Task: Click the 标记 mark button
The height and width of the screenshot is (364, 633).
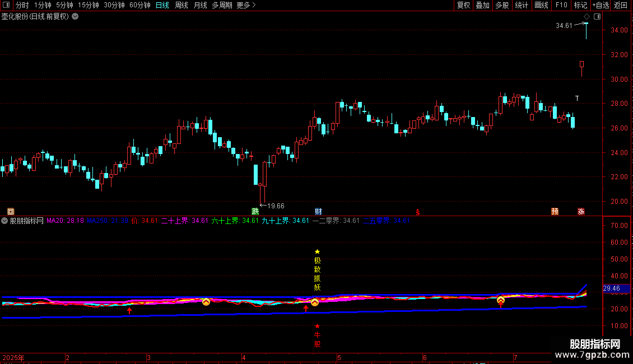Action: pos(580,5)
